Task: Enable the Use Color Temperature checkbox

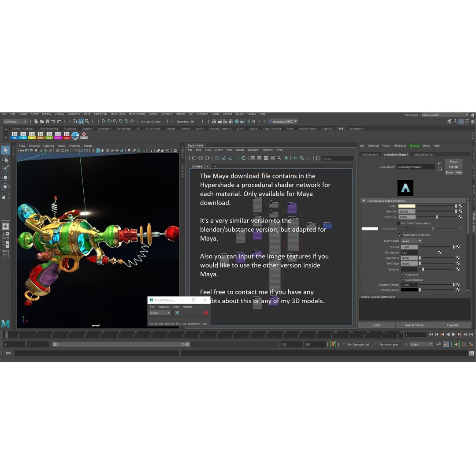Action: point(398,223)
